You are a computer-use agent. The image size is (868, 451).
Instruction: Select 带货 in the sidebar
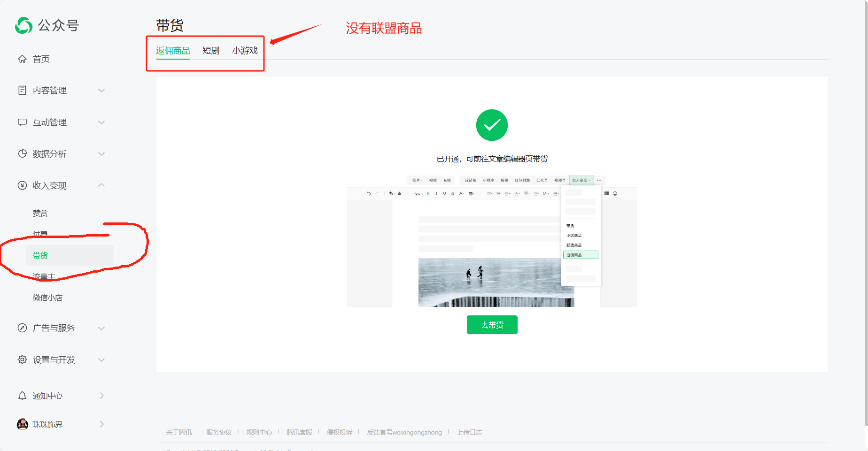coord(70,255)
